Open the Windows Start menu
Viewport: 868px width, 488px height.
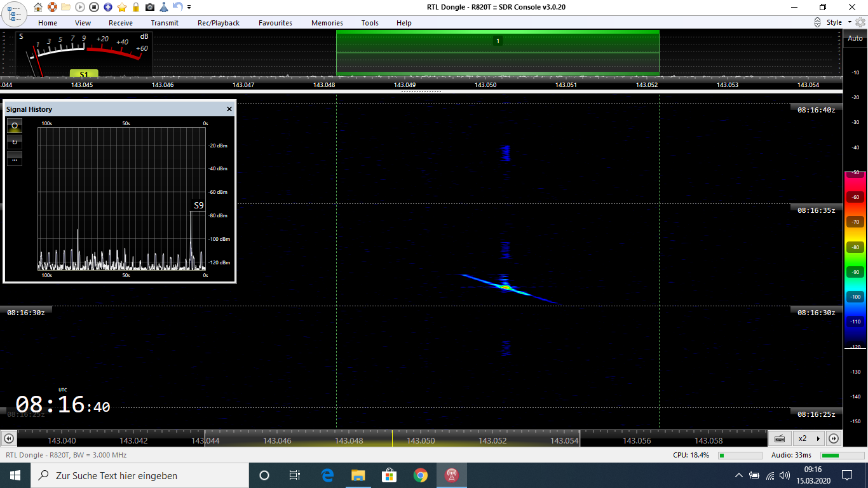[15, 475]
